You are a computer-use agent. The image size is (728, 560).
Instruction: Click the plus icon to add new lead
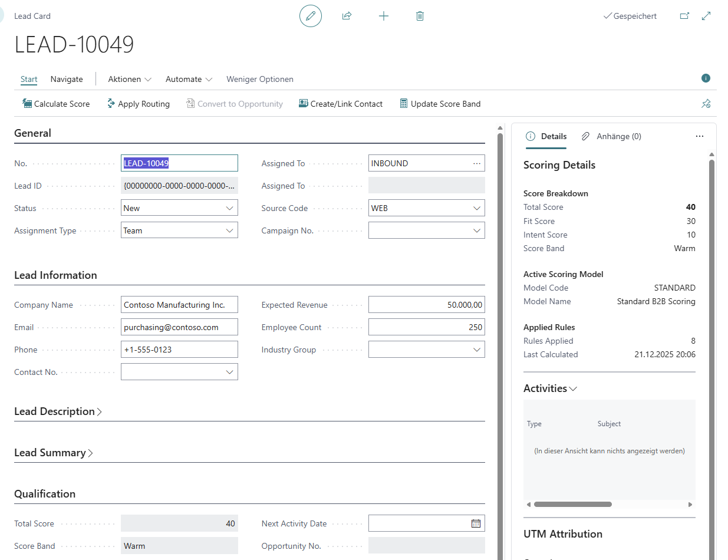(x=383, y=16)
